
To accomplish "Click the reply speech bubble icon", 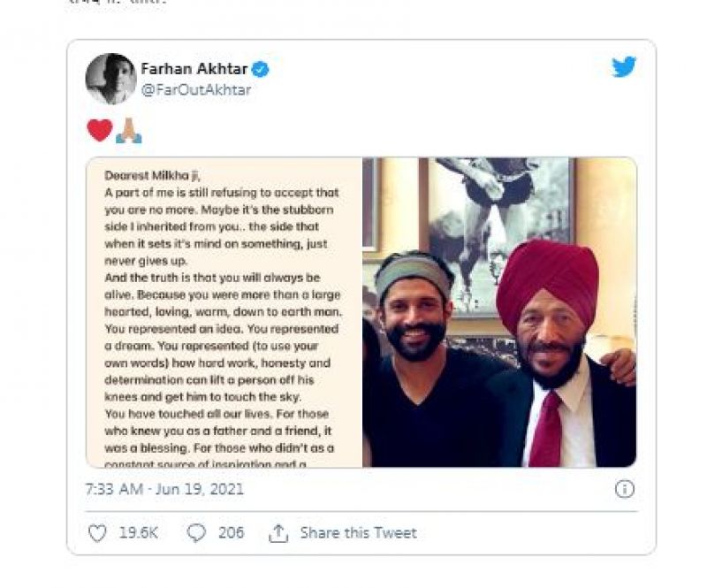I will click(x=196, y=533).
